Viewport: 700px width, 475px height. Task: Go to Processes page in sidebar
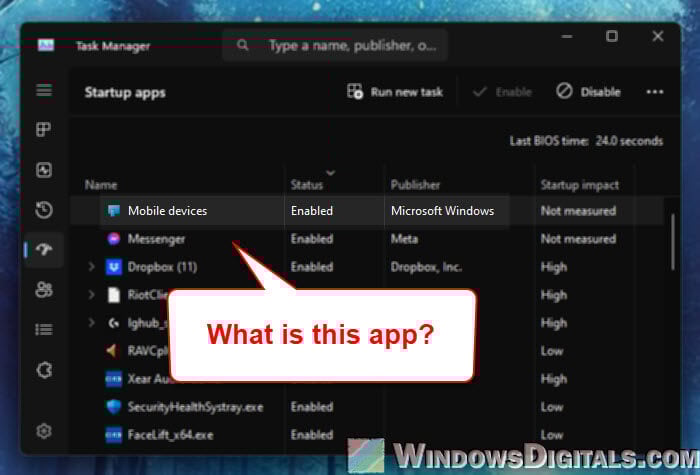click(44, 129)
